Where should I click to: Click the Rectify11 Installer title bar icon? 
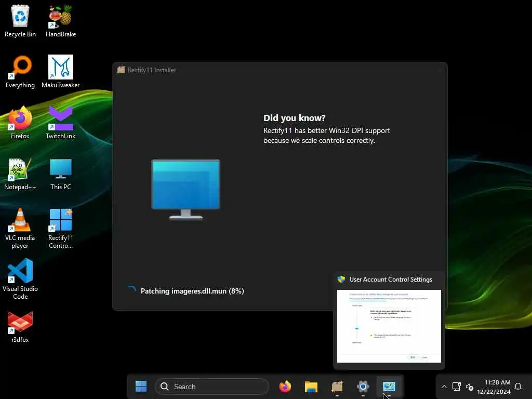pos(121,70)
